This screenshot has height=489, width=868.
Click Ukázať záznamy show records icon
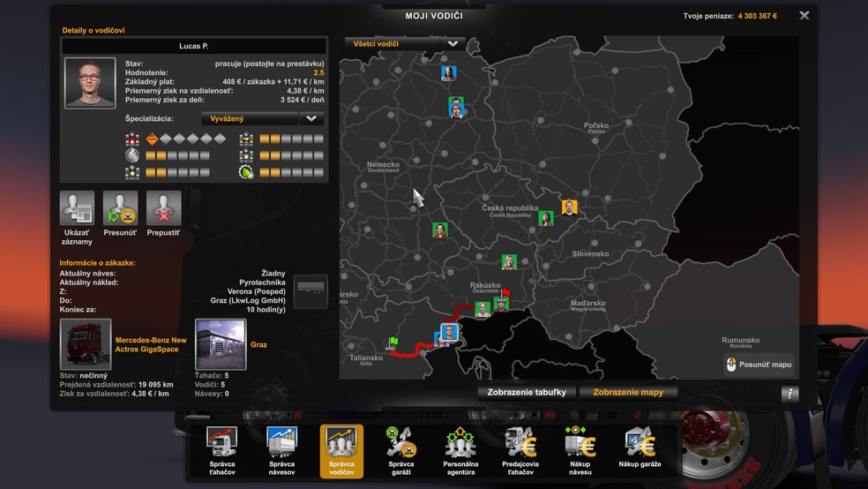point(77,208)
